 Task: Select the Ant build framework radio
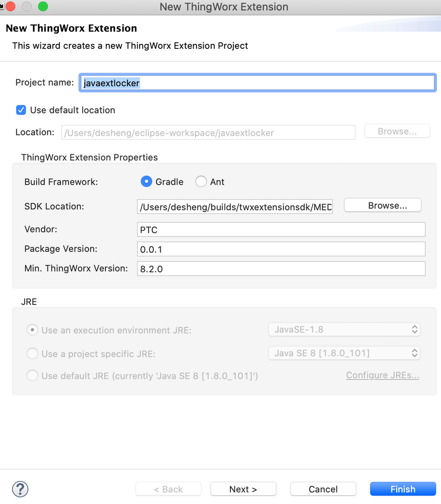click(x=201, y=182)
